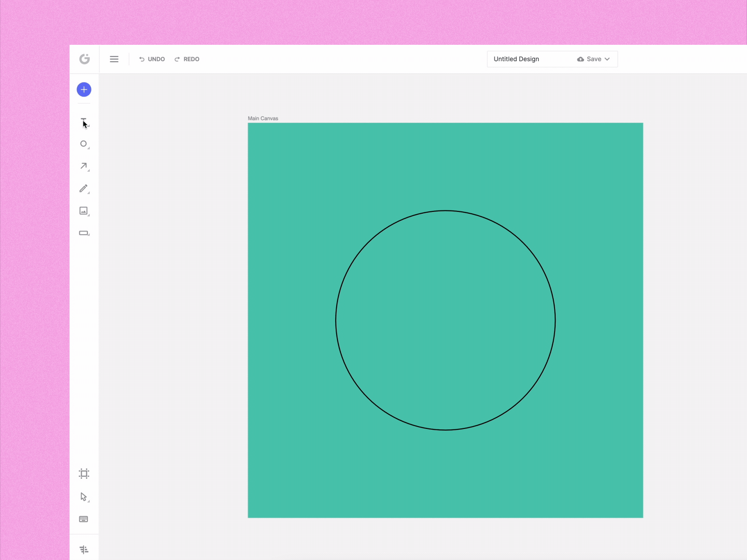Click the REDO button
This screenshot has width=747, height=560.
(x=187, y=59)
